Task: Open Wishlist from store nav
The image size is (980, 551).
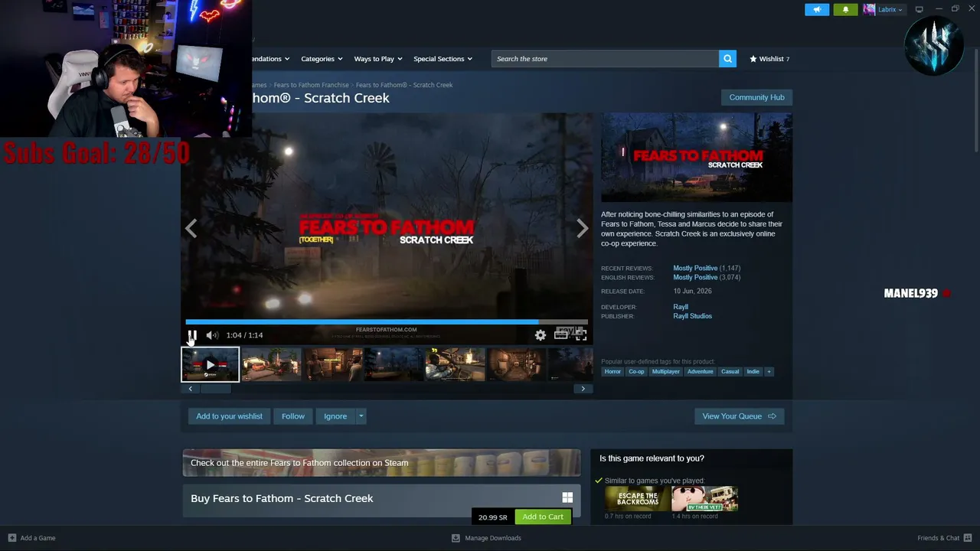Action: tap(769, 59)
